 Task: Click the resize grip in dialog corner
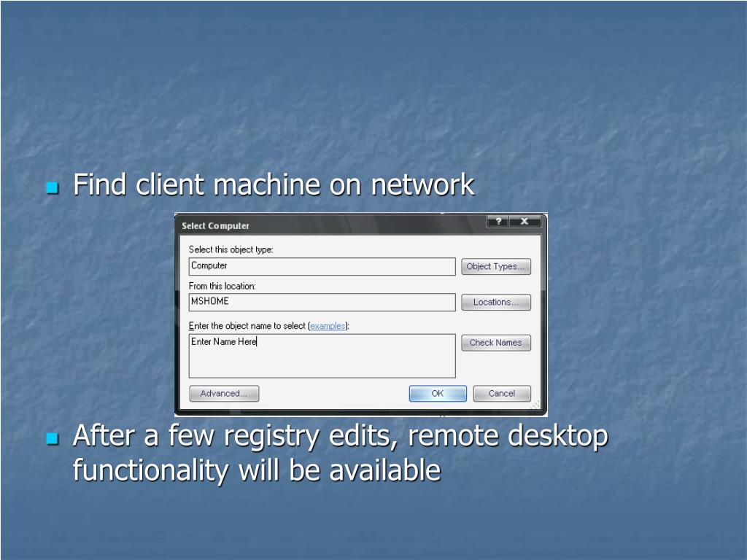coord(536,405)
